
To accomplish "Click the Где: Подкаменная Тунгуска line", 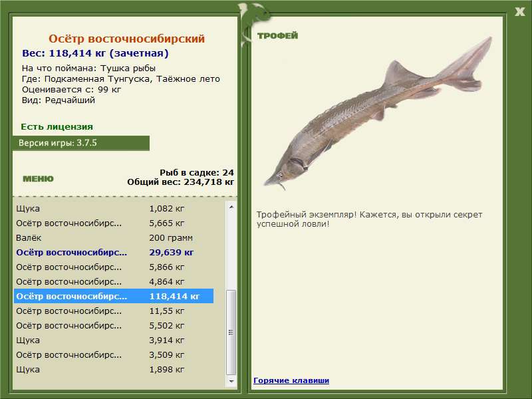I will click(121, 79).
